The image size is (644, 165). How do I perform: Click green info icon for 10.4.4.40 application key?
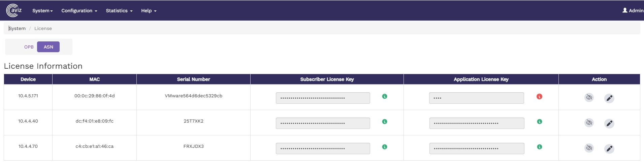click(539, 122)
